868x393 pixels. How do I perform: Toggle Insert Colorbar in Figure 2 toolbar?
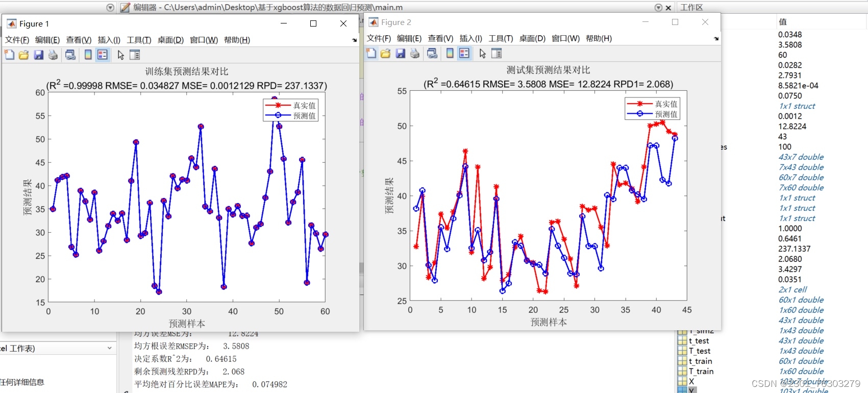click(x=450, y=53)
